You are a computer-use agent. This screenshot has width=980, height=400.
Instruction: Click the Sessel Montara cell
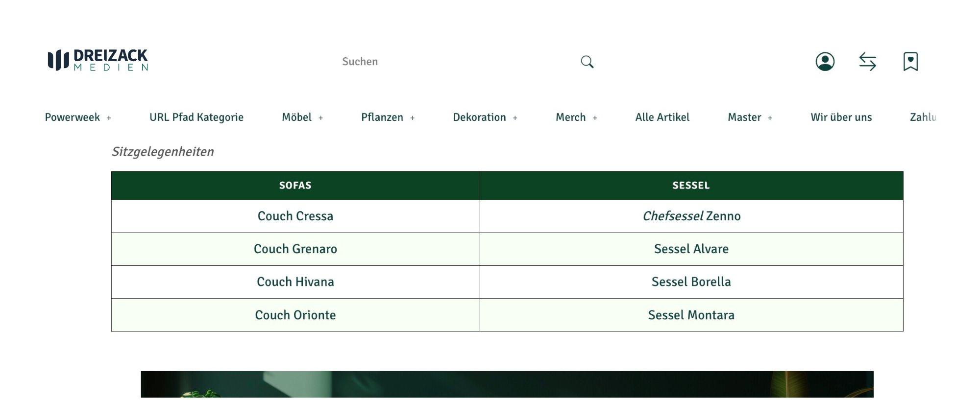click(691, 315)
